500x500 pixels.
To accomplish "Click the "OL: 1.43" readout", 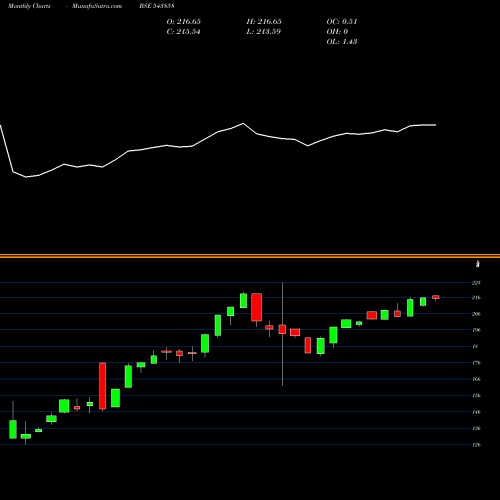I will coord(342,41).
